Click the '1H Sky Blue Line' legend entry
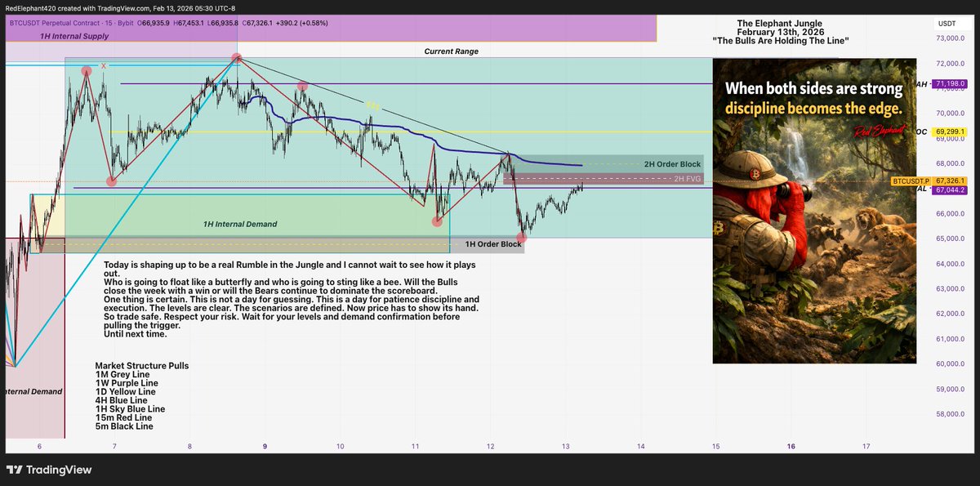The image size is (980, 486). coord(130,409)
